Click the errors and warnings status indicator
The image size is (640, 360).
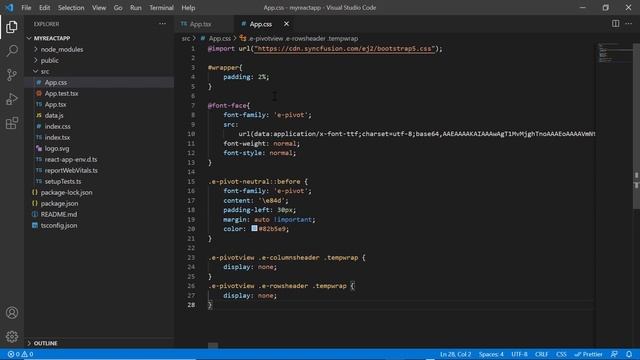(20, 354)
